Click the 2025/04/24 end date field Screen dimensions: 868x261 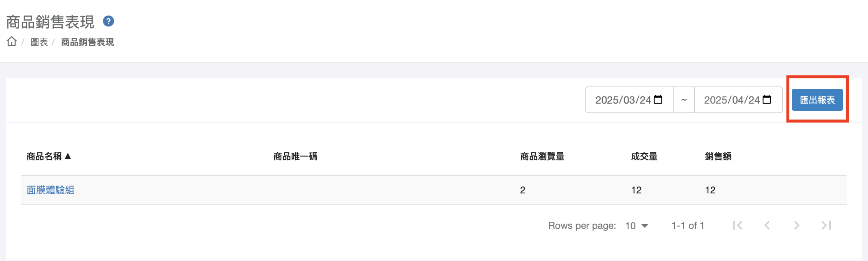pos(738,100)
